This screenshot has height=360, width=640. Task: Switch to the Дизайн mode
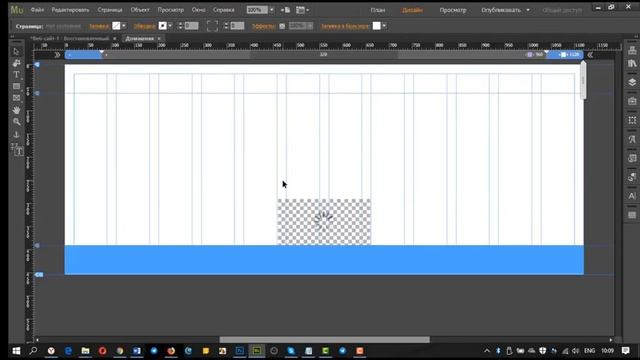pyautogui.click(x=412, y=10)
